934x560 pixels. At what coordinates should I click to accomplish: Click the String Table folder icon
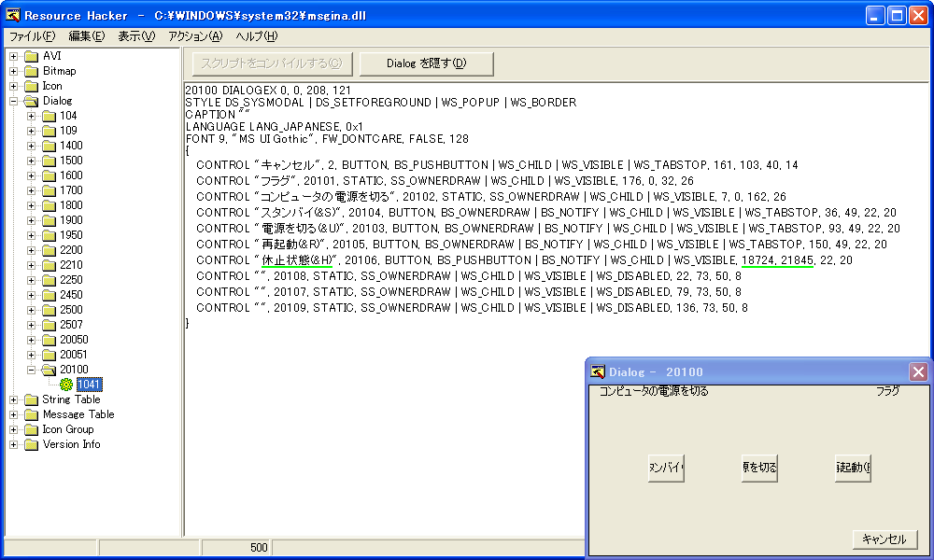32,399
